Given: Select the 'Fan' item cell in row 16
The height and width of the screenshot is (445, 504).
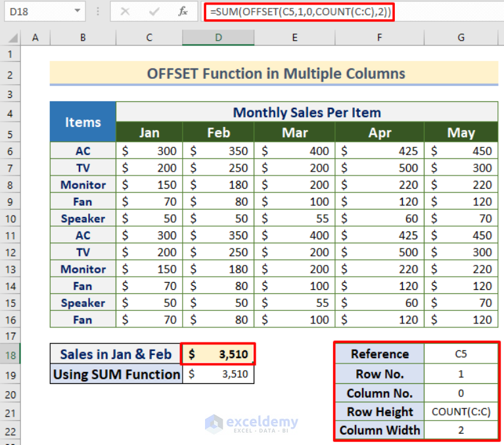Looking at the screenshot, I should click(83, 319).
